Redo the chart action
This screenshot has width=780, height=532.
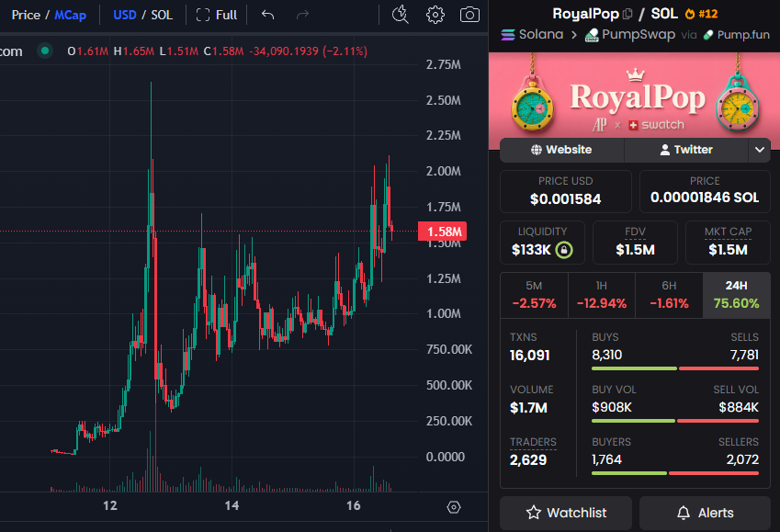click(x=302, y=15)
